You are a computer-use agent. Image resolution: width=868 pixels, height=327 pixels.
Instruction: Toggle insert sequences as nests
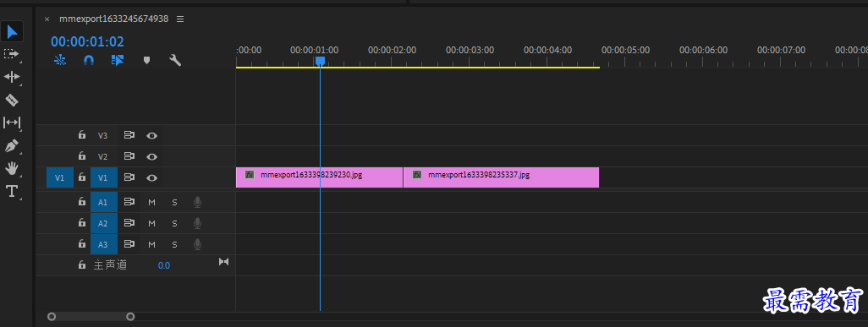[60, 60]
